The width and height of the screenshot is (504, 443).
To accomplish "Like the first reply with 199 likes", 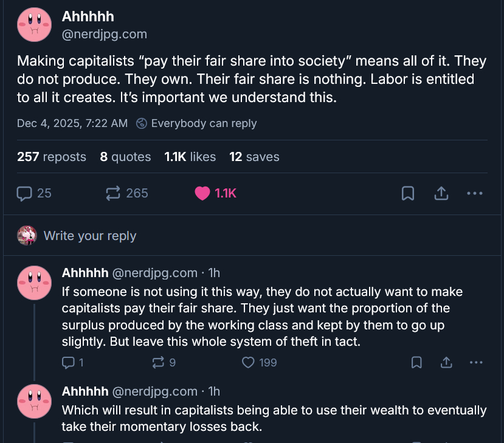I will [248, 363].
